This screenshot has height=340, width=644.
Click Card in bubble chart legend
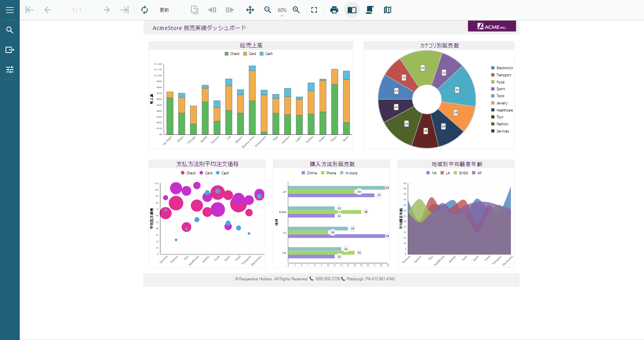(209, 173)
